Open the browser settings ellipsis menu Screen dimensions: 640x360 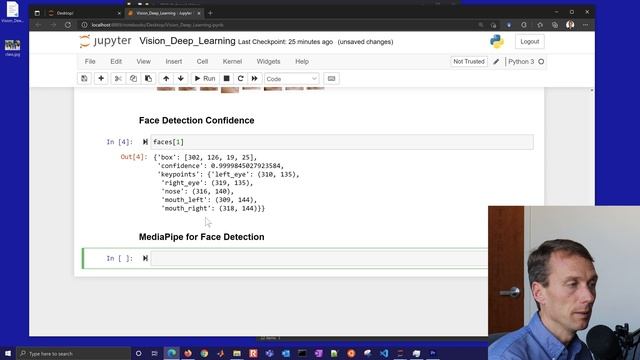(x=585, y=25)
